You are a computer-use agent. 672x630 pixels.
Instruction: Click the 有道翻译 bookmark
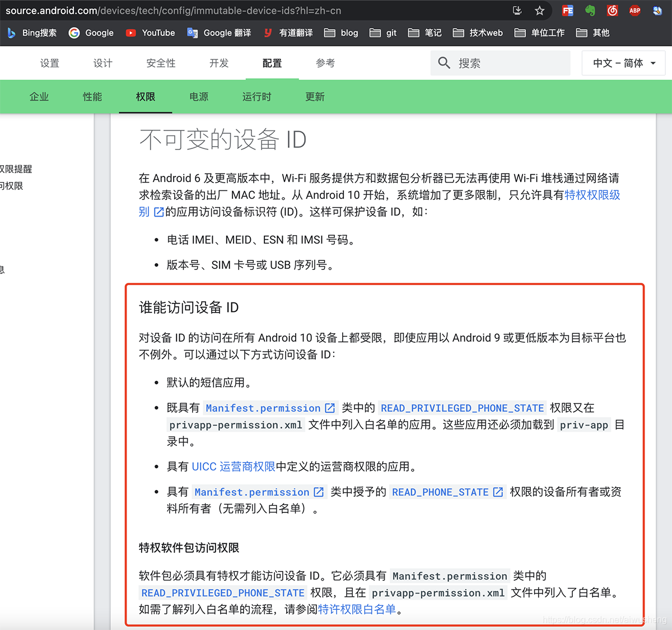287,32
